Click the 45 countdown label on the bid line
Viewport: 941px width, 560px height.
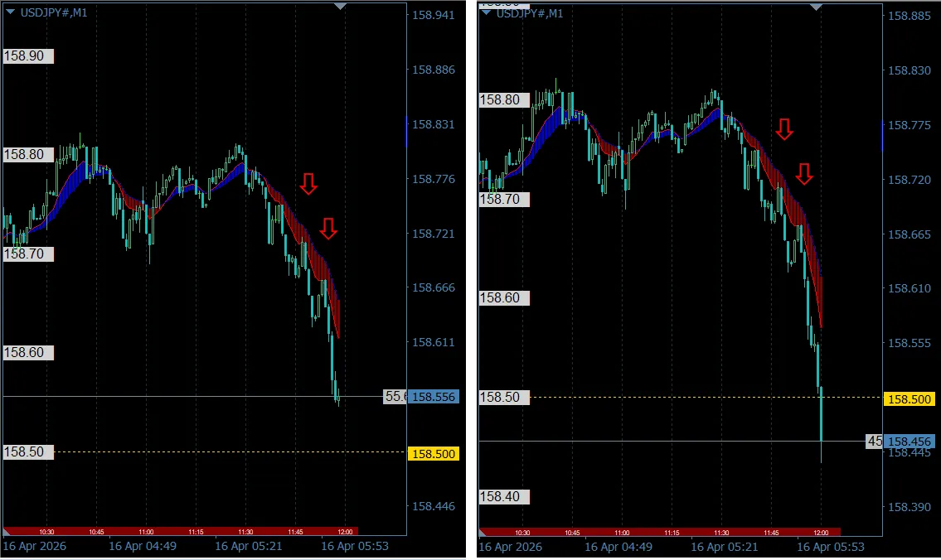point(875,442)
